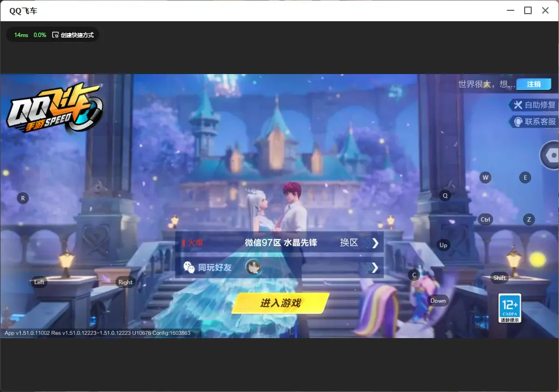Click the WeChat icon beside 同玩好友
This screenshot has width=559, height=392.
189,267
